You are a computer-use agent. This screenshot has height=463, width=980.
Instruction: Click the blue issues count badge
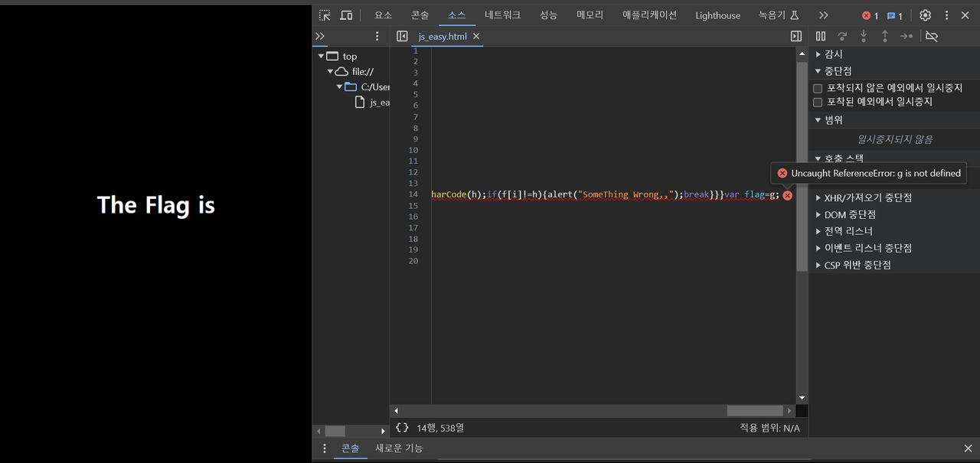tap(895, 15)
